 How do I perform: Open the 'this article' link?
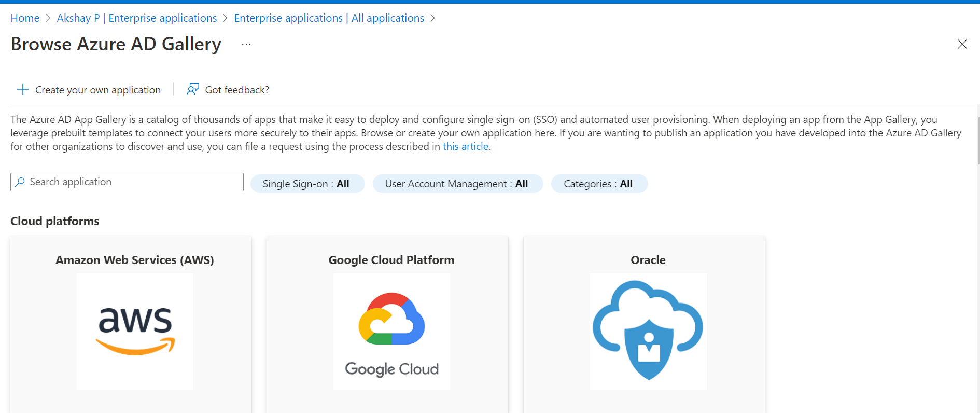(x=465, y=146)
